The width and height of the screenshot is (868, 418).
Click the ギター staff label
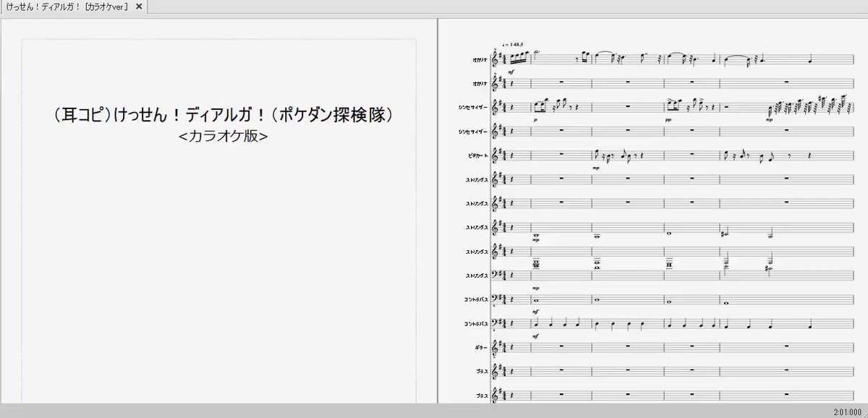pyautogui.click(x=481, y=349)
